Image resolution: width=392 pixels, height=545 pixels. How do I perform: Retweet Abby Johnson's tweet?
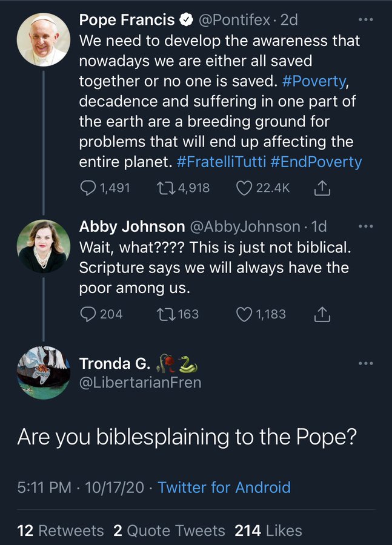(165, 314)
